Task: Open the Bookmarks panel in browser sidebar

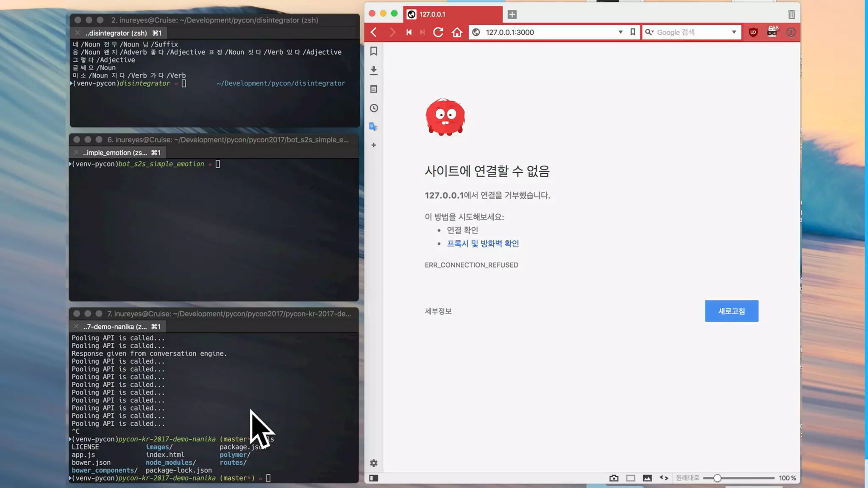Action: coord(373,51)
